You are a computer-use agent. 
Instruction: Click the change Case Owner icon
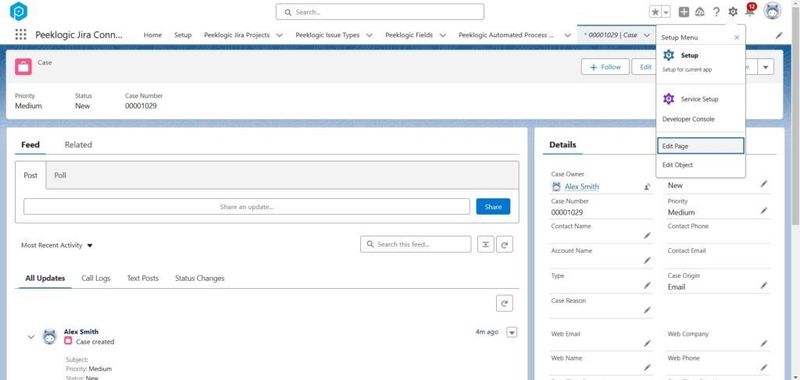click(647, 187)
